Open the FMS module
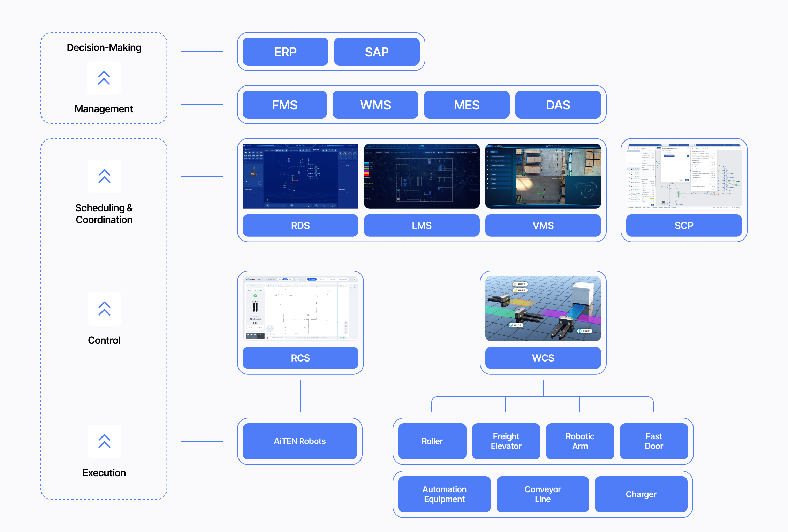 (x=285, y=105)
